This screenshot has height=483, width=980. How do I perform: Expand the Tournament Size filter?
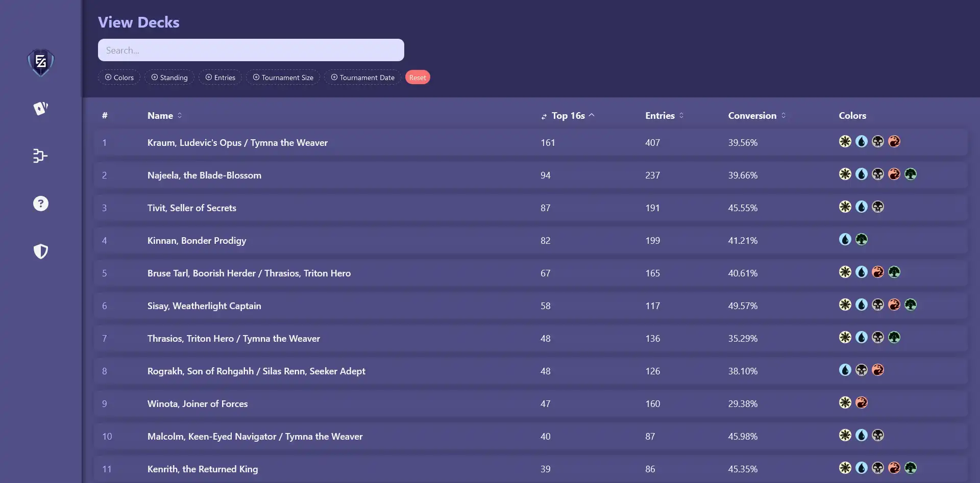[x=283, y=78]
